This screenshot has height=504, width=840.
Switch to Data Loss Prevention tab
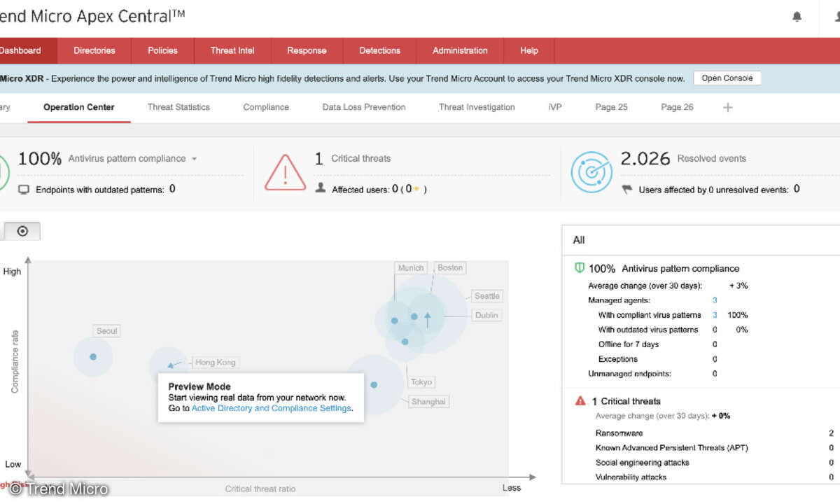click(x=364, y=107)
